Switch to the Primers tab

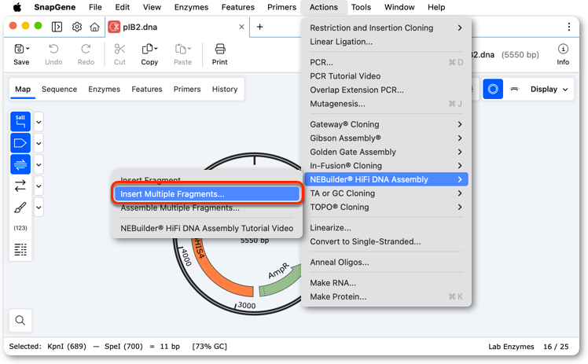(x=187, y=89)
